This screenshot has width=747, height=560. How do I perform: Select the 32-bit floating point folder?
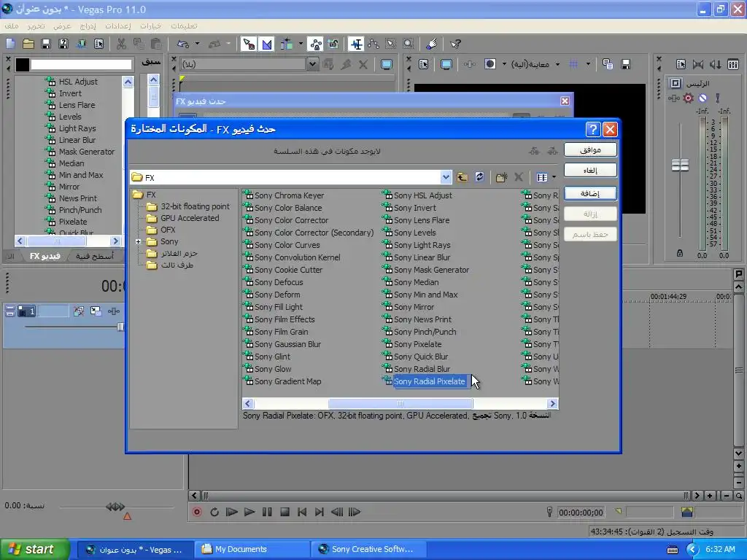coord(195,206)
